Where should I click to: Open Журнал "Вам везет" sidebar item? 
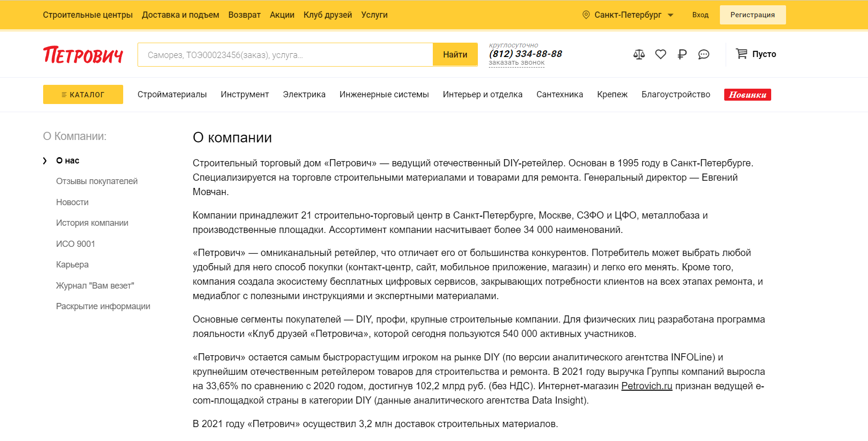tap(95, 286)
